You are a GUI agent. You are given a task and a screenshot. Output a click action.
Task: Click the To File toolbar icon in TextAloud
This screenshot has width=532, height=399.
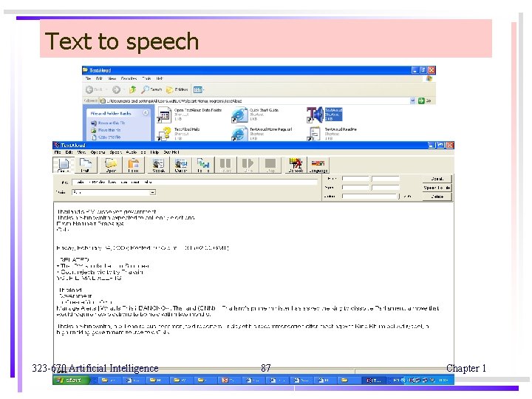[203, 166]
